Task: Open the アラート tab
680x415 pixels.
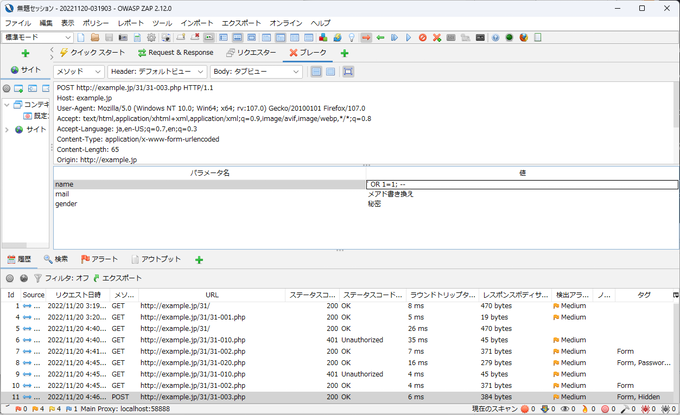Action: click(99, 259)
